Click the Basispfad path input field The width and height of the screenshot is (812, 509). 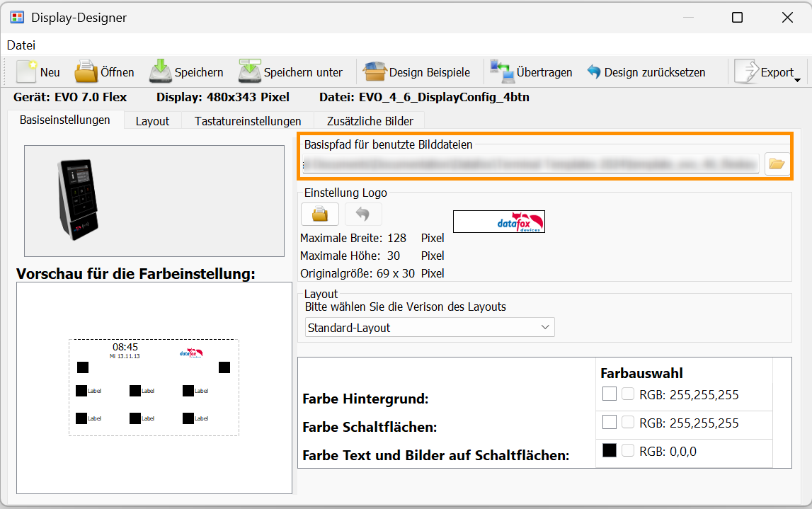click(x=531, y=164)
